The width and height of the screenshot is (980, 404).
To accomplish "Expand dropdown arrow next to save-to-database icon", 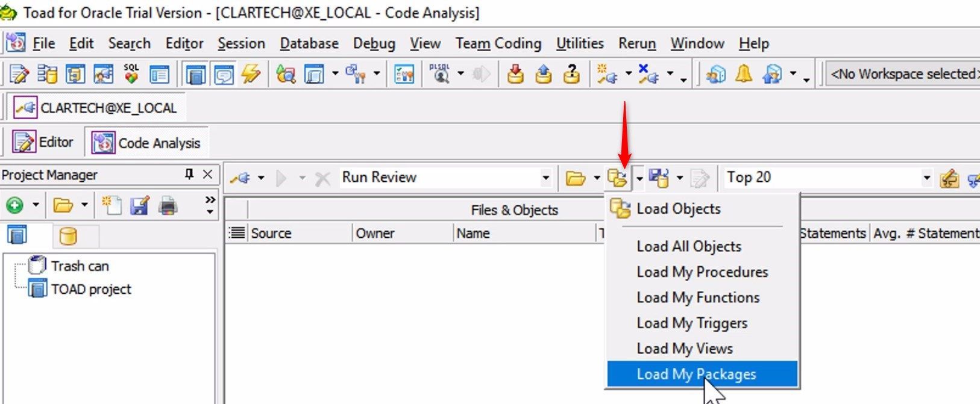I will (x=680, y=178).
